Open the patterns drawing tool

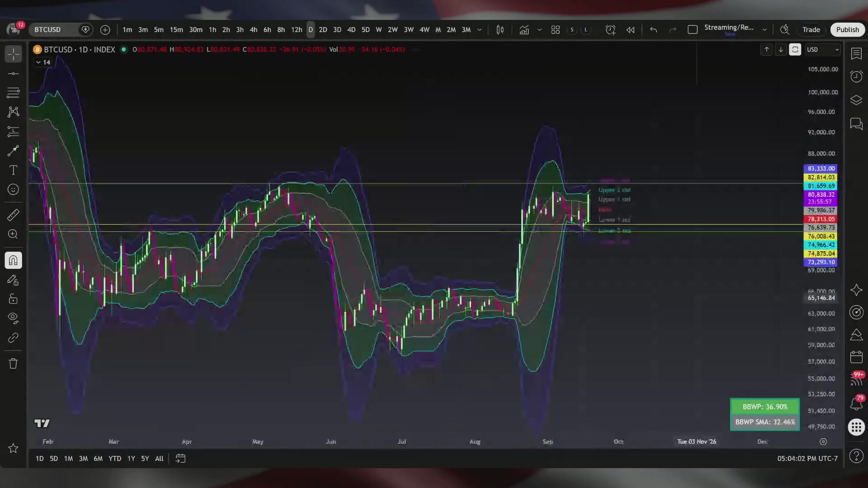13,112
